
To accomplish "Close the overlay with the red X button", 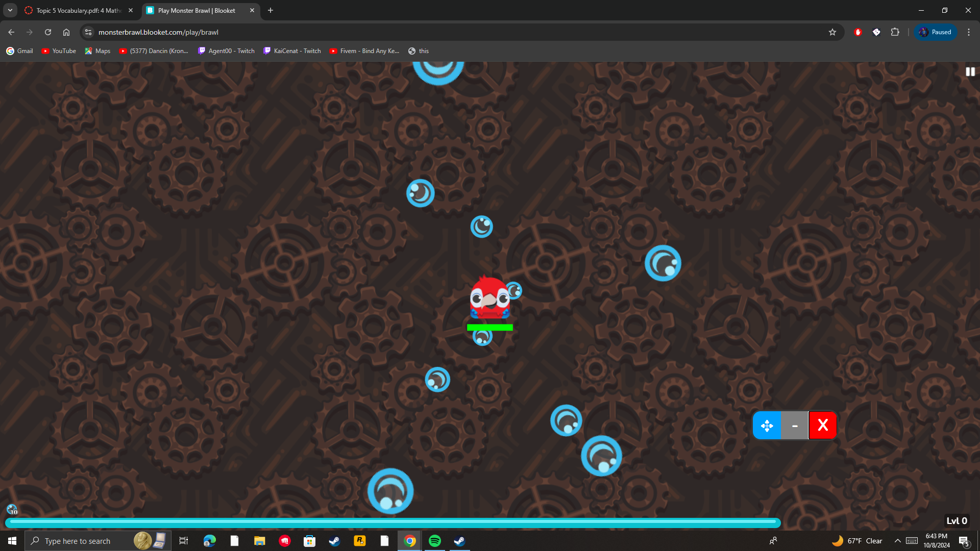I will coord(822,425).
